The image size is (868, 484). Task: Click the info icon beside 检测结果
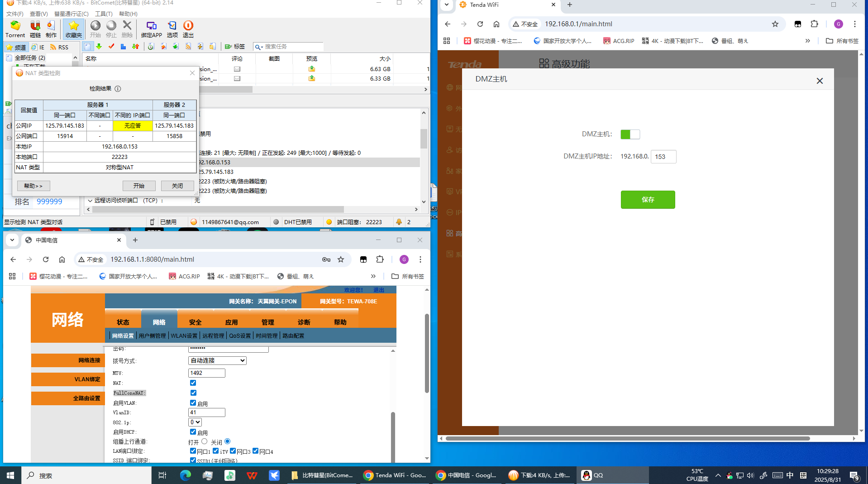[118, 89]
